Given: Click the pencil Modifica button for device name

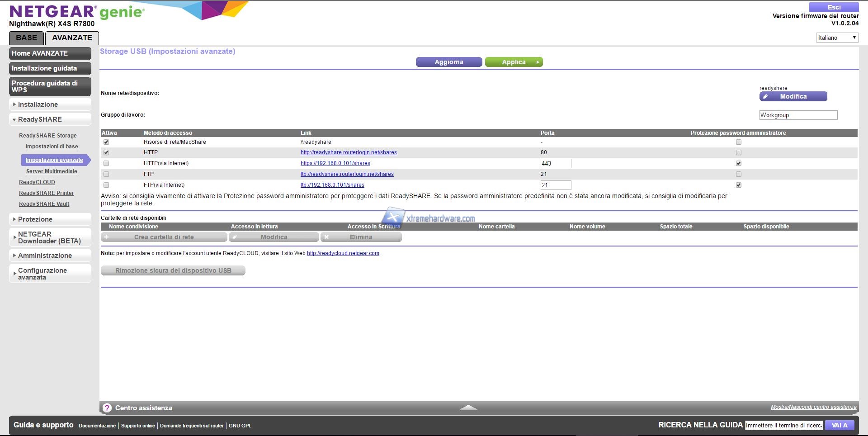Looking at the screenshot, I should (x=793, y=96).
